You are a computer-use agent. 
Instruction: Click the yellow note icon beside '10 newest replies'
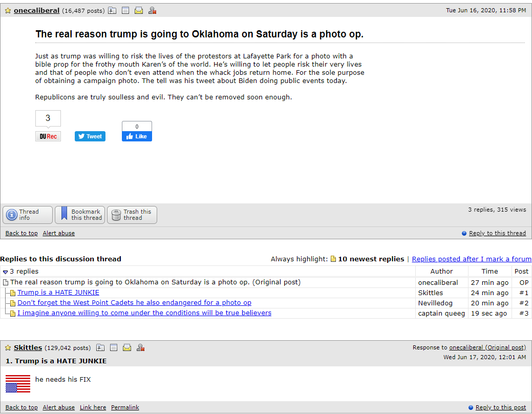[x=333, y=259]
